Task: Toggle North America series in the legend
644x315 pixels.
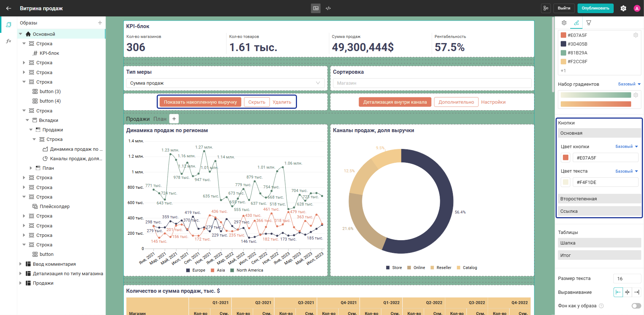Action: (x=247, y=270)
